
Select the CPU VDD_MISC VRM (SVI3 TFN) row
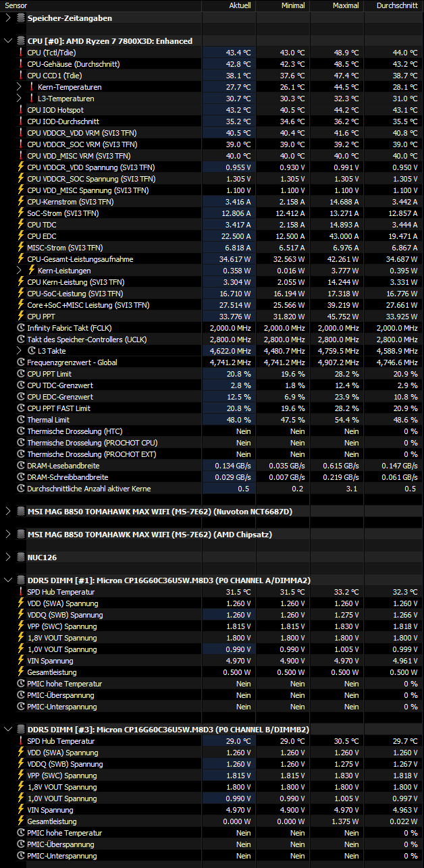click(x=212, y=156)
